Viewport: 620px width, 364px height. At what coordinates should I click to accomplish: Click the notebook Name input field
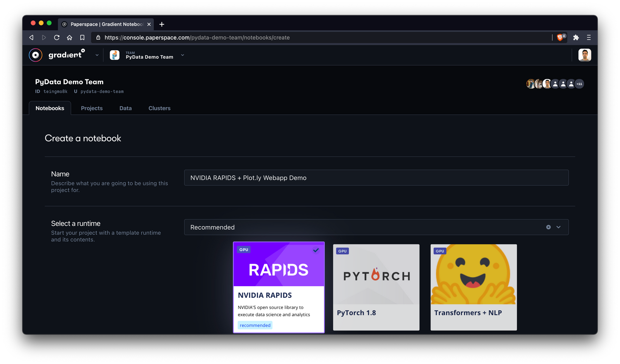pyautogui.click(x=376, y=178)
